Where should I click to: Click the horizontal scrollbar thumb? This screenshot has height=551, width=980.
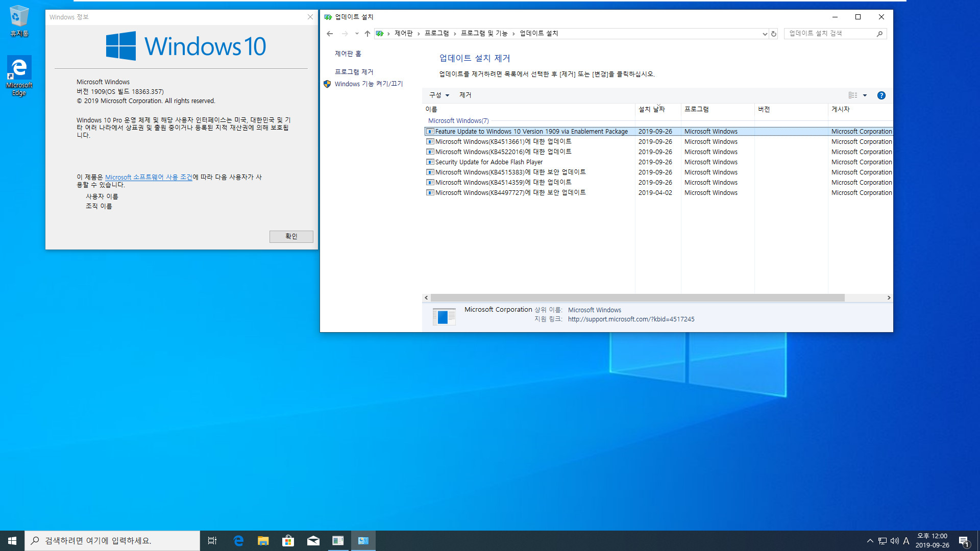coord(638,297)
